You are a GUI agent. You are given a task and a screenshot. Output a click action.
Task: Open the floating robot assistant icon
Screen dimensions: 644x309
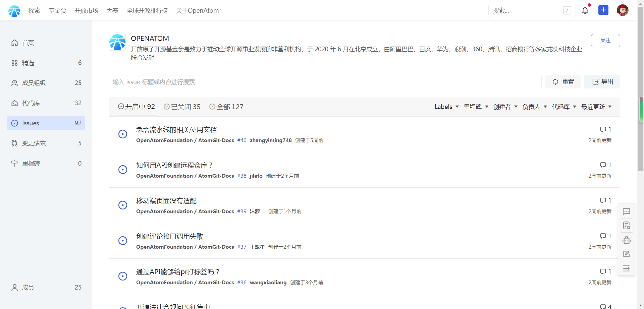(626, 240)
